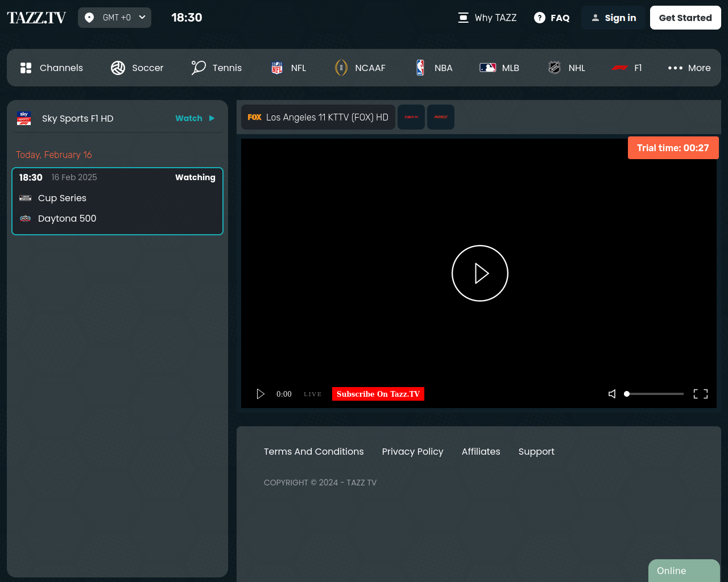Click the location pin icon beside GMT +0
This screenshot has width=728, height=582.
pyautogui.click(x=89, y=18)
